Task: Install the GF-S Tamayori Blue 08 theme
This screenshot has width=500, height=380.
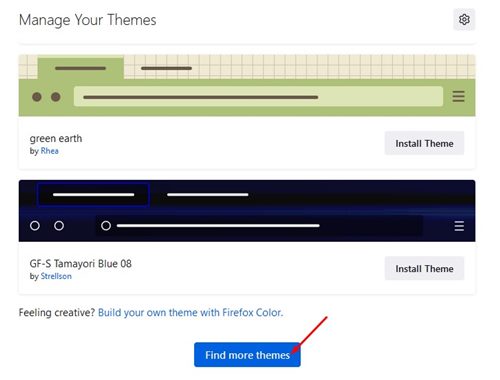Action: (424, 269)
